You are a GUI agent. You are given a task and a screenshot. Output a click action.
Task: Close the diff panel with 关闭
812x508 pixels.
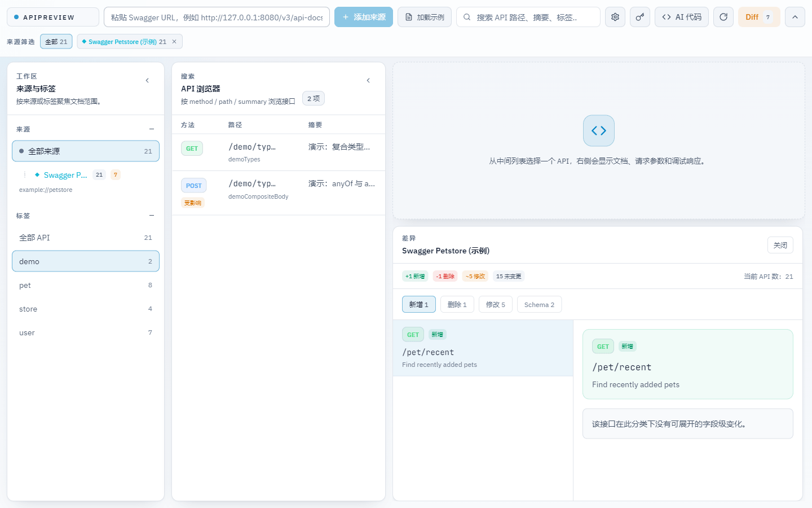tap(780, 245)
